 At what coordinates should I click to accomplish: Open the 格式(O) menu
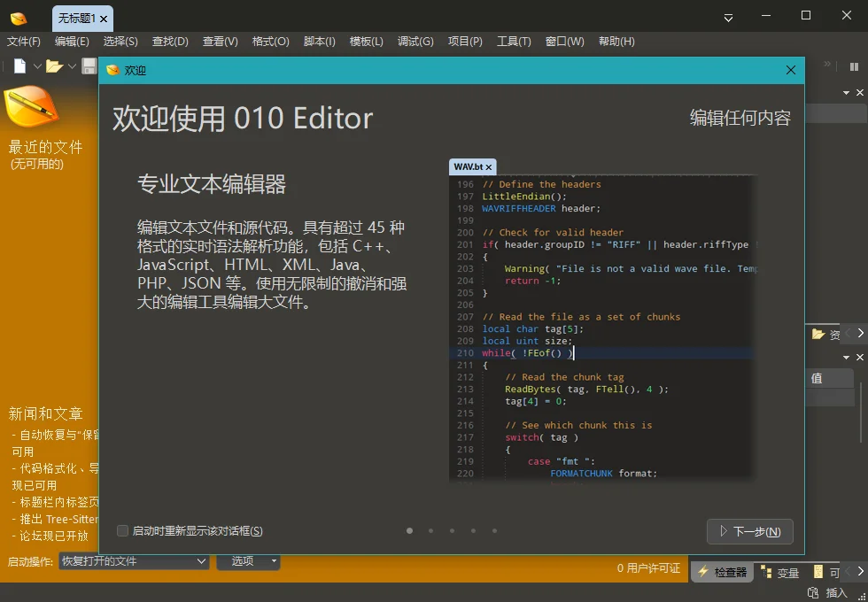click(271, 42)
